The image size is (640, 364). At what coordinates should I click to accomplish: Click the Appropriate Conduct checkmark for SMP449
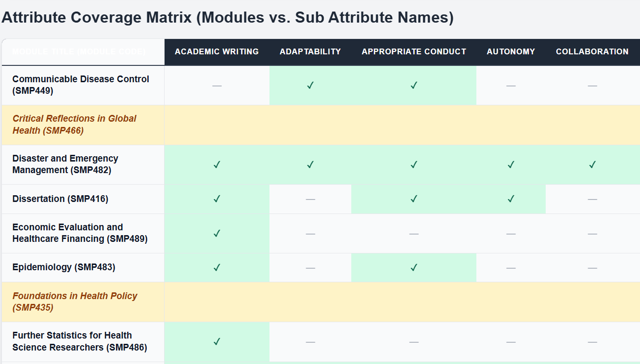pyautogui.click(x=414, y=85)
